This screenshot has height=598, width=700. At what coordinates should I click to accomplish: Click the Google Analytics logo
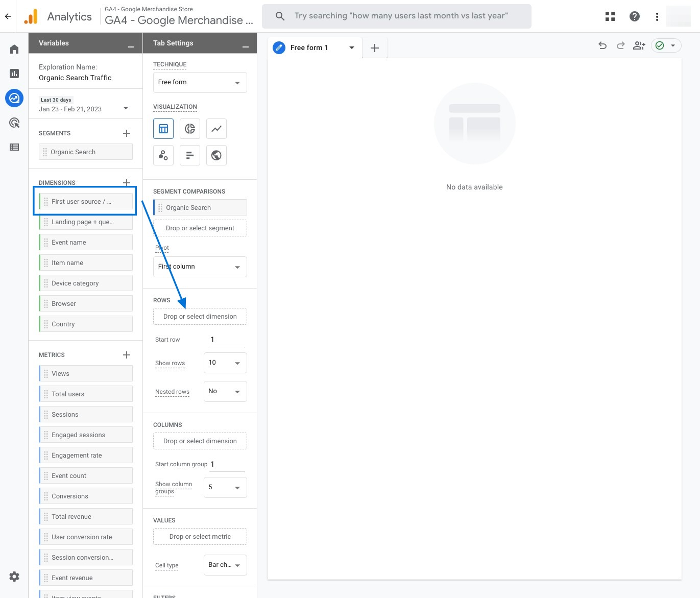[x=31, y=16]
